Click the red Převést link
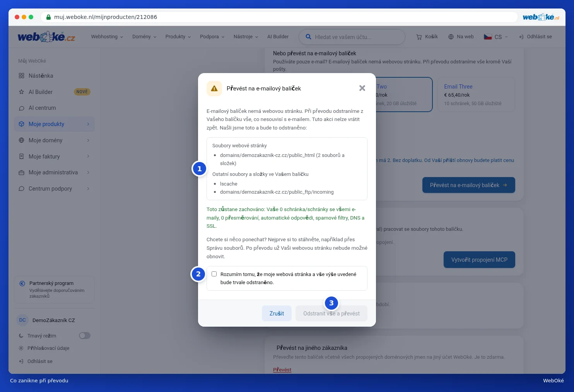Viewport: 574px width, 392px height. pos(282,370)
